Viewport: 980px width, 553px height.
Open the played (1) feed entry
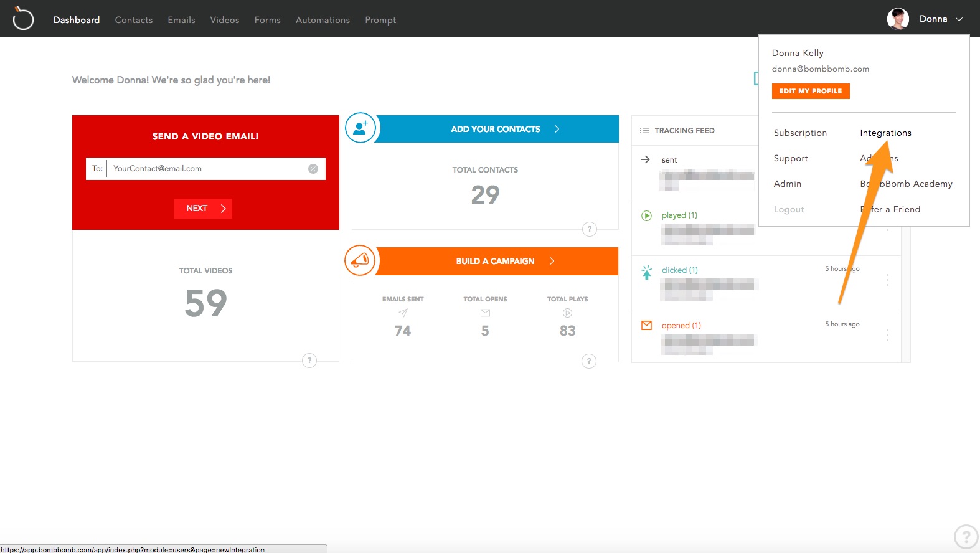point(679,215)
